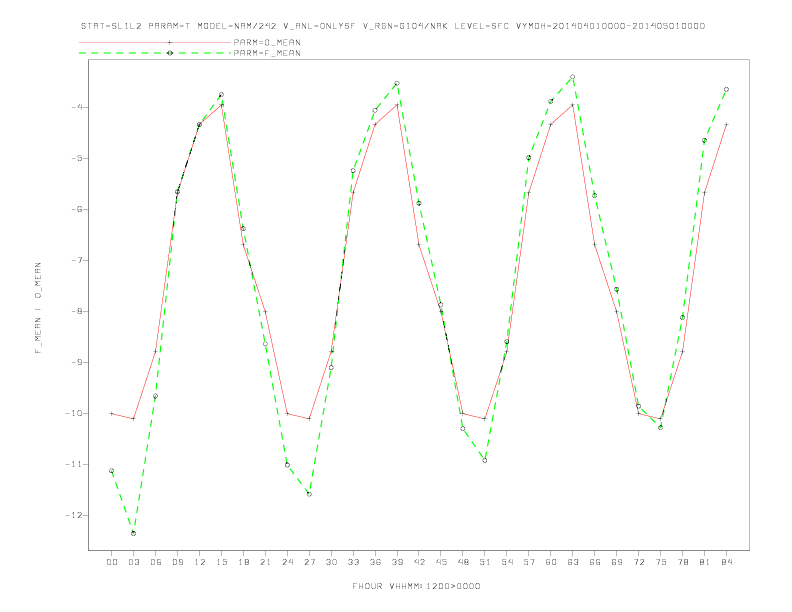792x612 pixels.
Task: Click the x-axis tick label 03
Action: pyautogui.click(x=133, y=562)
